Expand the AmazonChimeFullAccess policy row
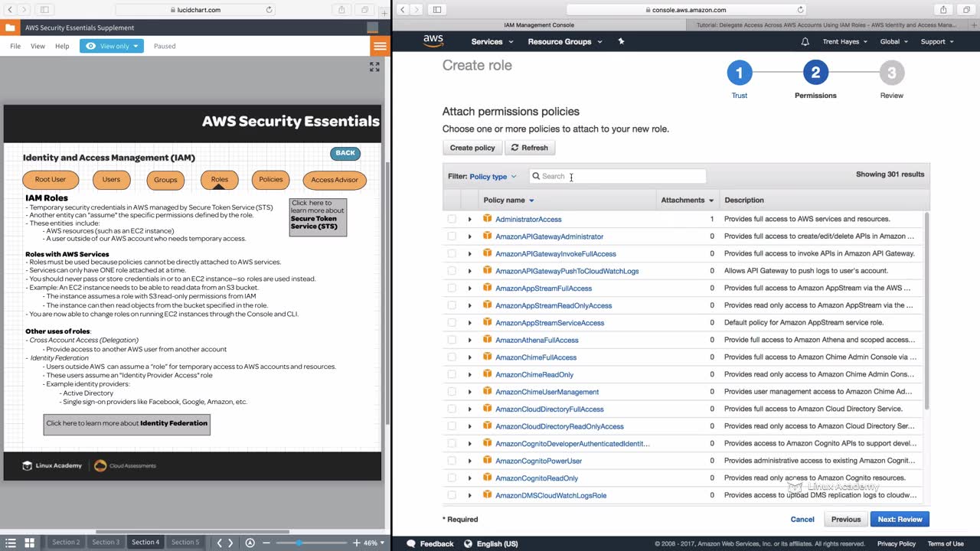The image size is (980, 551). (x=470, y=357)
